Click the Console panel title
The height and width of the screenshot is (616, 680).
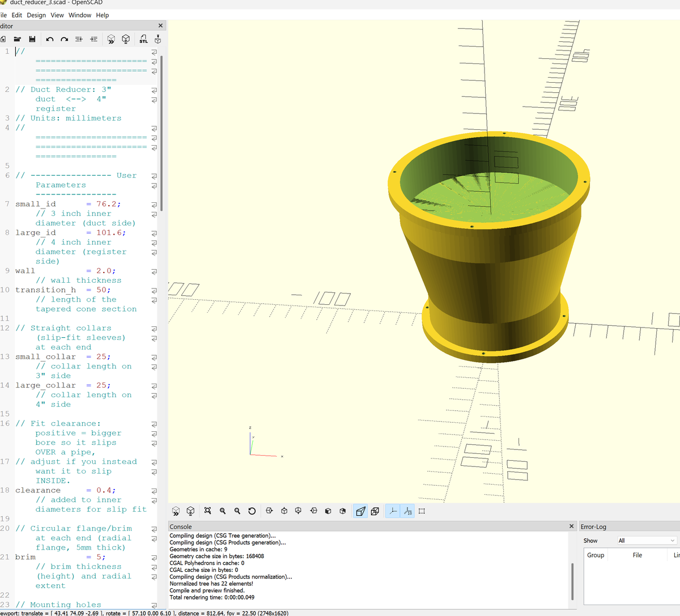[x=181, y=526]
